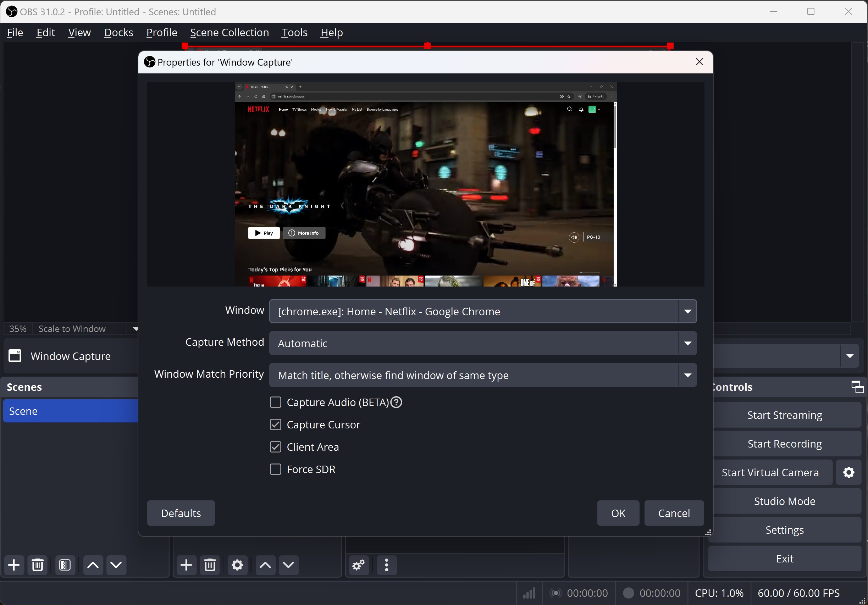Open the File menu

[x=15, y=33]
